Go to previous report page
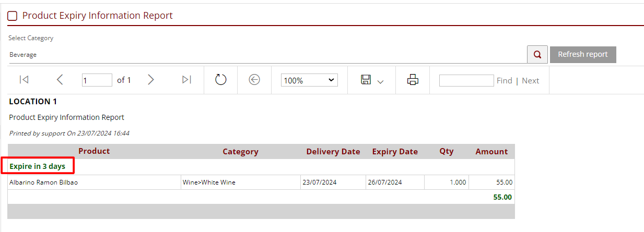Screen dimensions: 644x232 [x=60, y=80]
